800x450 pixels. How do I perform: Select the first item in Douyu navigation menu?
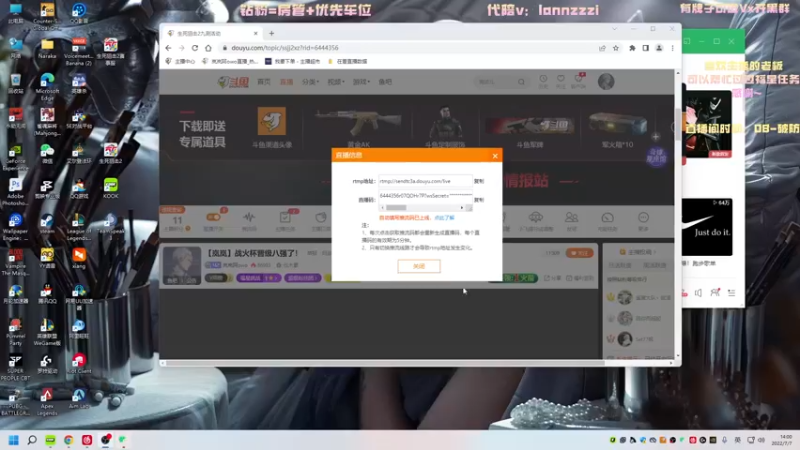click(264, 82)
